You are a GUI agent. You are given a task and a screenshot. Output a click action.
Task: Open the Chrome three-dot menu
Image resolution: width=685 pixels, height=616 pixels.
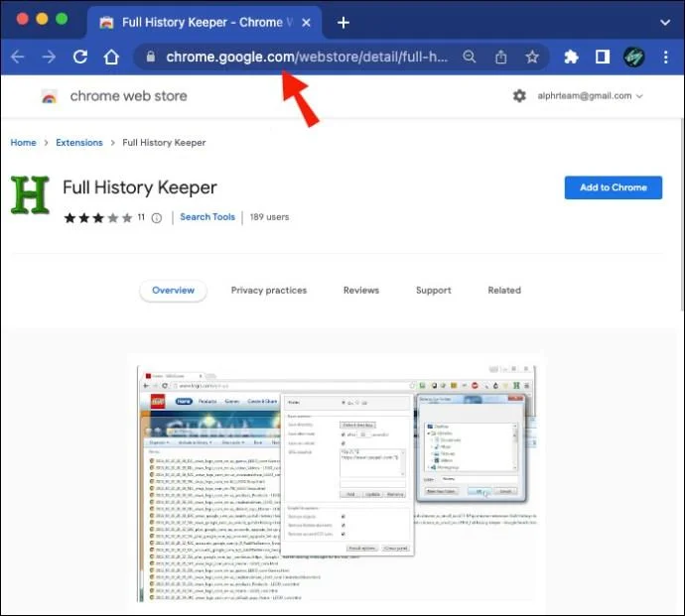[x=665, y=57]
